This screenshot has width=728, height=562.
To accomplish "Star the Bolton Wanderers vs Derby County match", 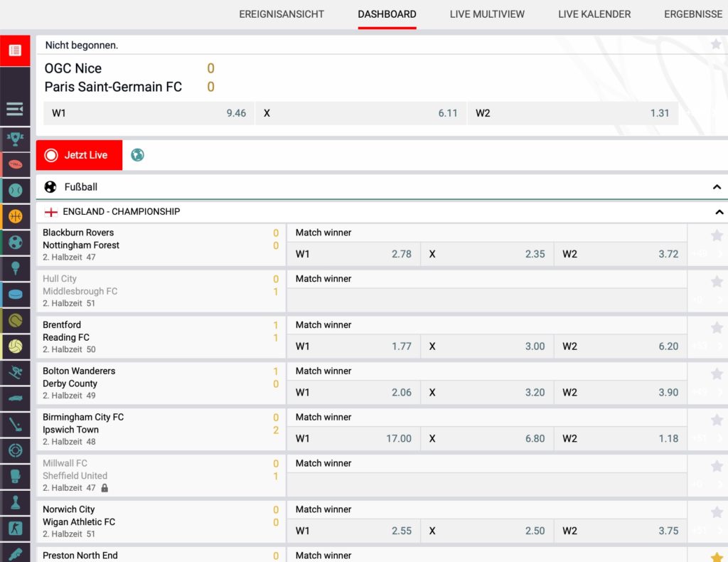I will pyautogui.click(x=717, y=374).
